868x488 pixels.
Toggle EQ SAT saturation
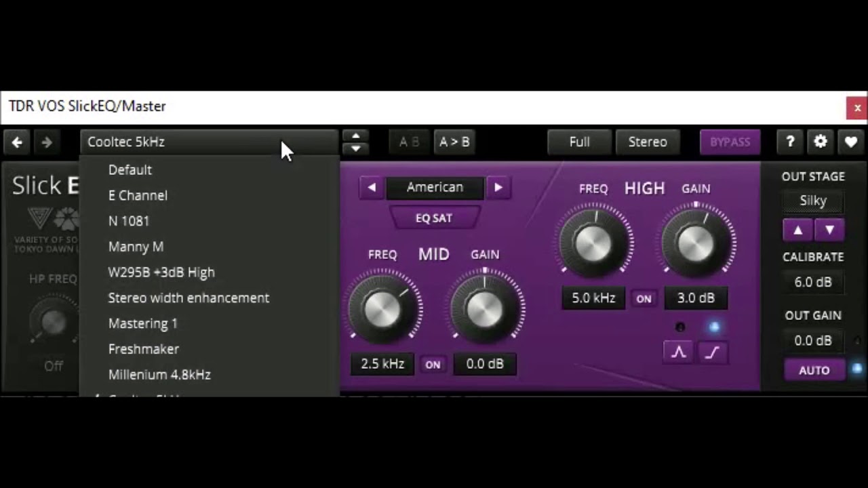(x=434, y=218)
